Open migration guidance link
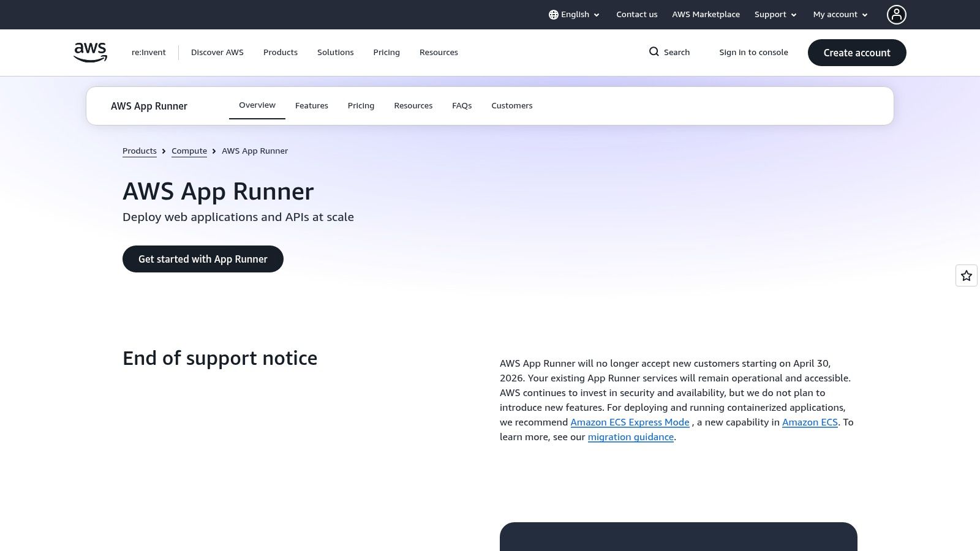 (631, 437)
